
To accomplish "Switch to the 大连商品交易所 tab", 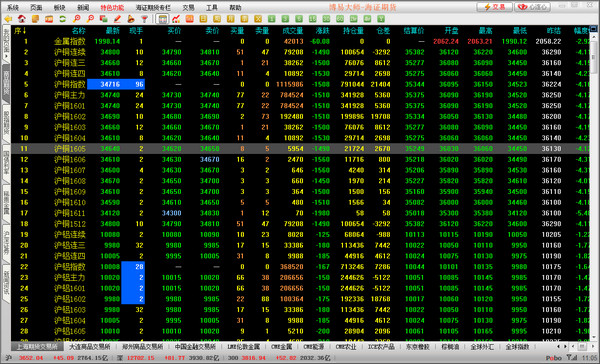I will click(x=90, y=347).
